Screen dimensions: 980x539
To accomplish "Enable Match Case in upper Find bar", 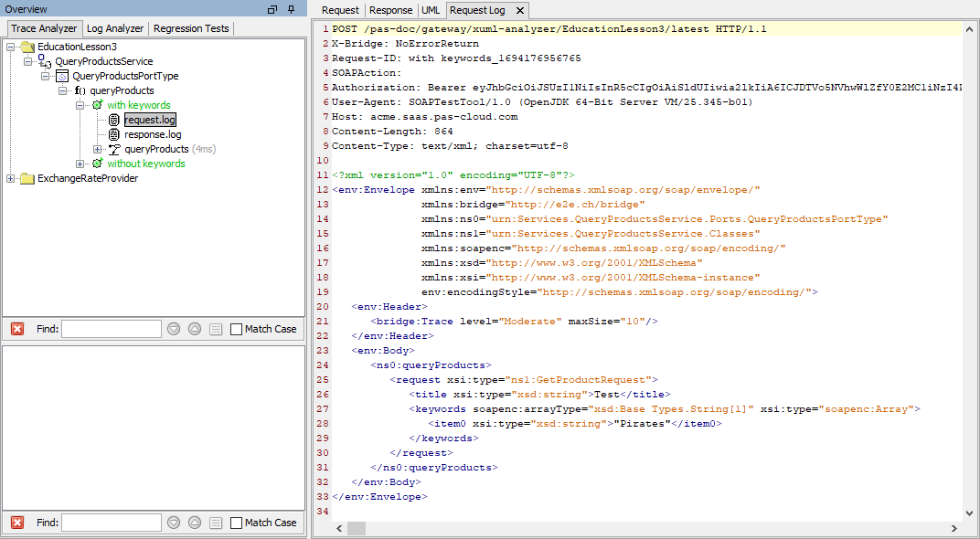I will 237,329.
